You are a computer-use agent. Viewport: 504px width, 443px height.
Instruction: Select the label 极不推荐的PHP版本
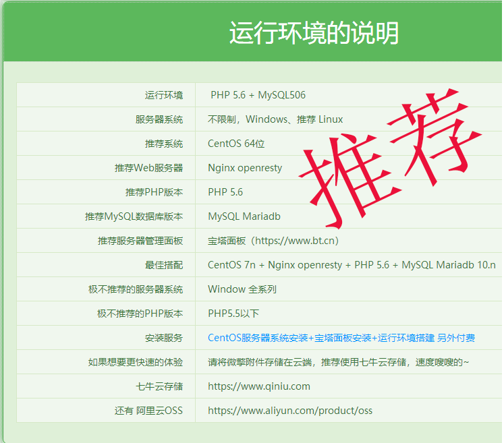[x=140, y=314]
